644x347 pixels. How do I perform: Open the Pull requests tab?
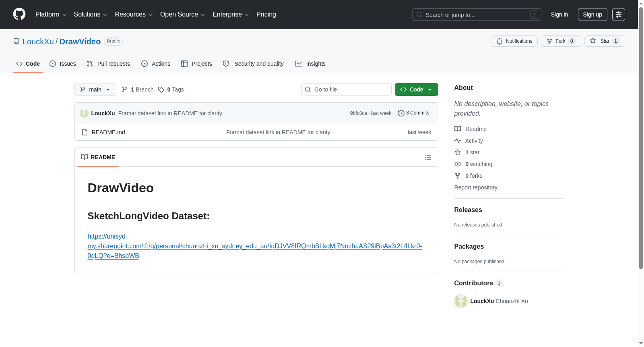[x=108, y=64]
